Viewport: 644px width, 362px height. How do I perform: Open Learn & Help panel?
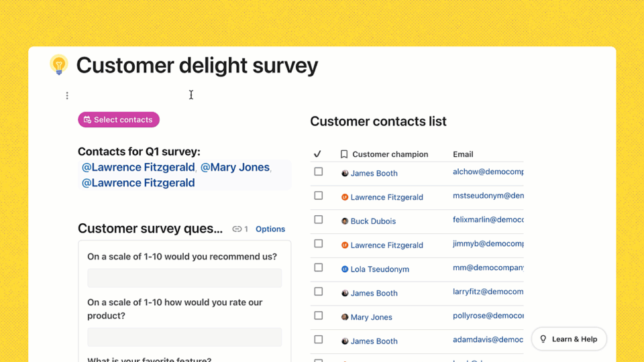[569, 339]
